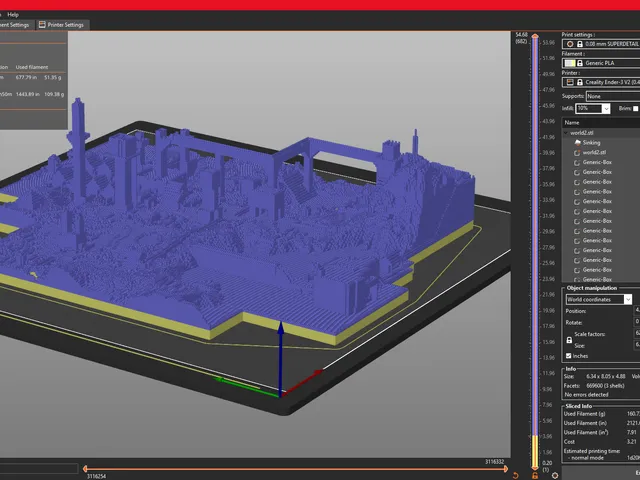
Task: Click the printer icon beside Creality Ender-3 V2
Action: (570, 82)
